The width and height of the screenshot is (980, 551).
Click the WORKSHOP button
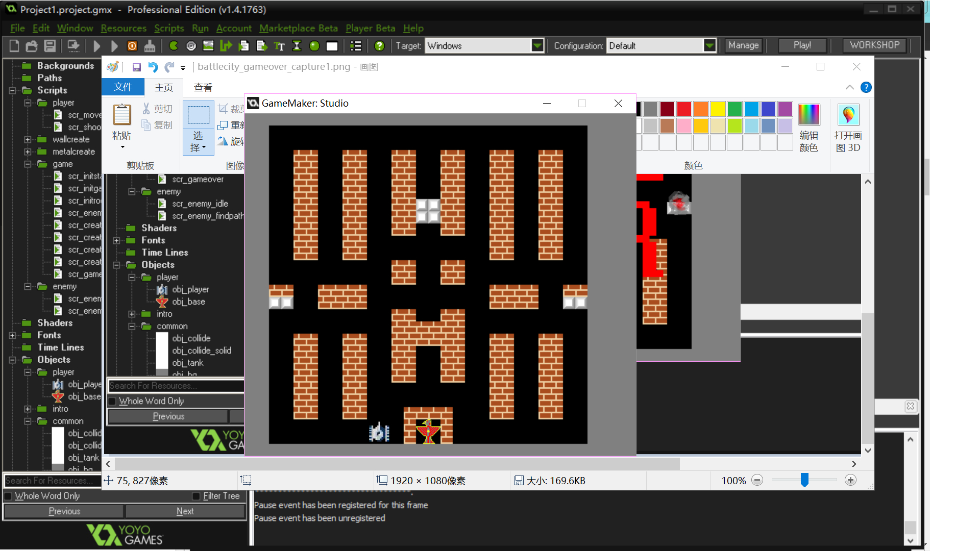click(x=874, y=45)
